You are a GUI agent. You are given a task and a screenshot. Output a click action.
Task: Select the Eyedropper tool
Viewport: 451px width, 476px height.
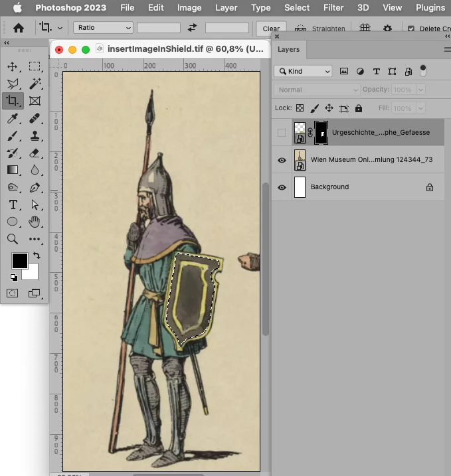click(13, 118)
